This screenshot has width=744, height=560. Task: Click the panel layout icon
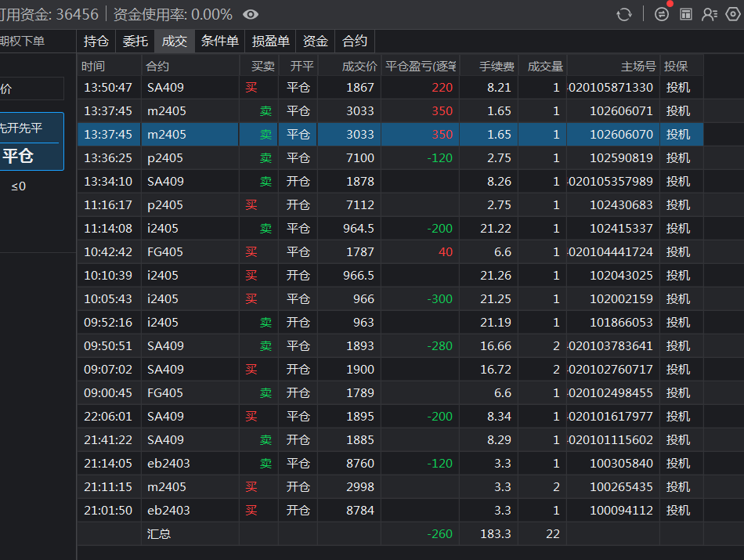[685, 14]
